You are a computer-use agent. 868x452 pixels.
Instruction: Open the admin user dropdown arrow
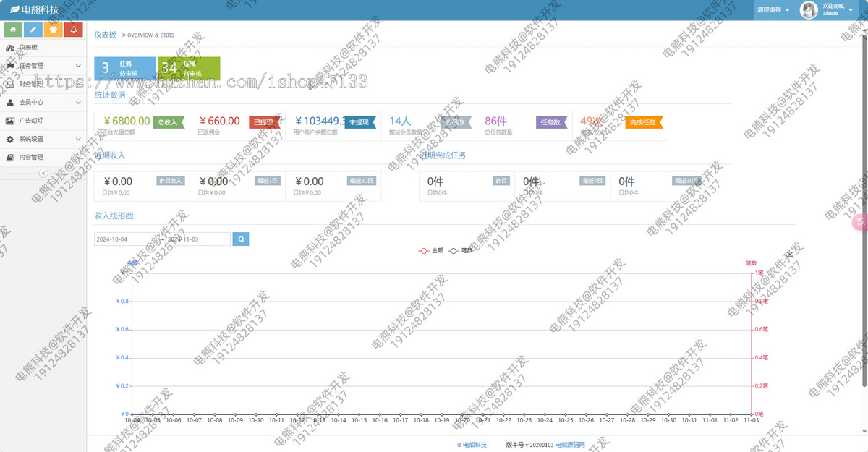[851, 11]
